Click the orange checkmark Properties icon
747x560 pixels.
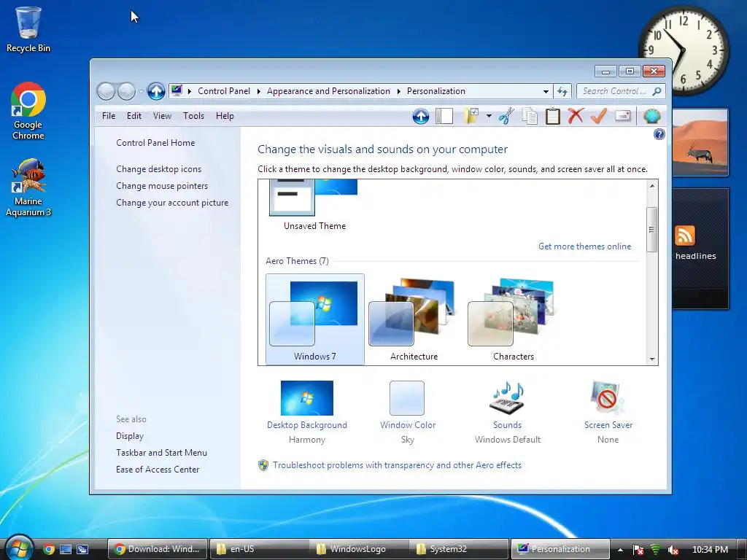[598, 116]
